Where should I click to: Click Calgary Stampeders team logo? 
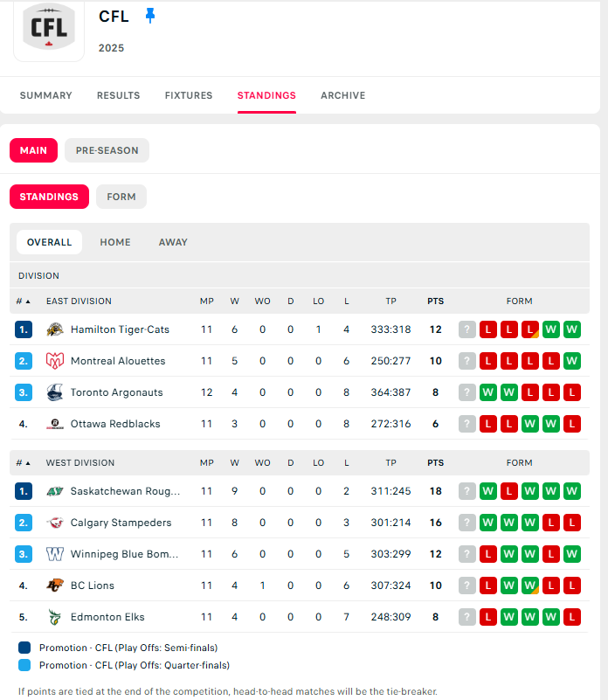click(x=55, y=523)
